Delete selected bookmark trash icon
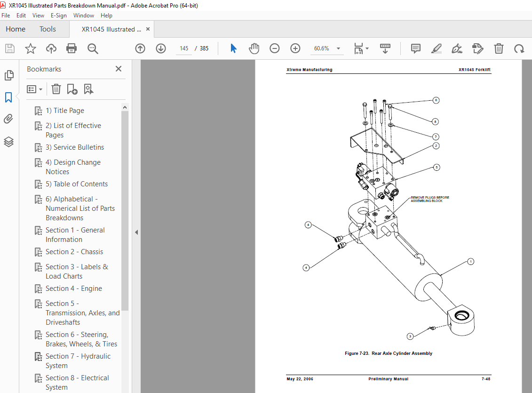The image size is (532, 393). (56, 89)
